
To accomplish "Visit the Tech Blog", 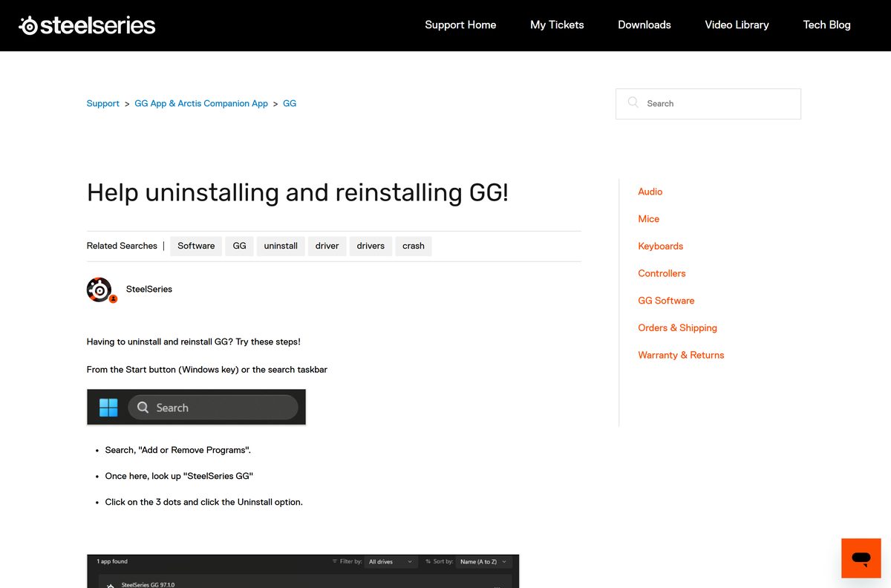I will [x=826, y=24].
